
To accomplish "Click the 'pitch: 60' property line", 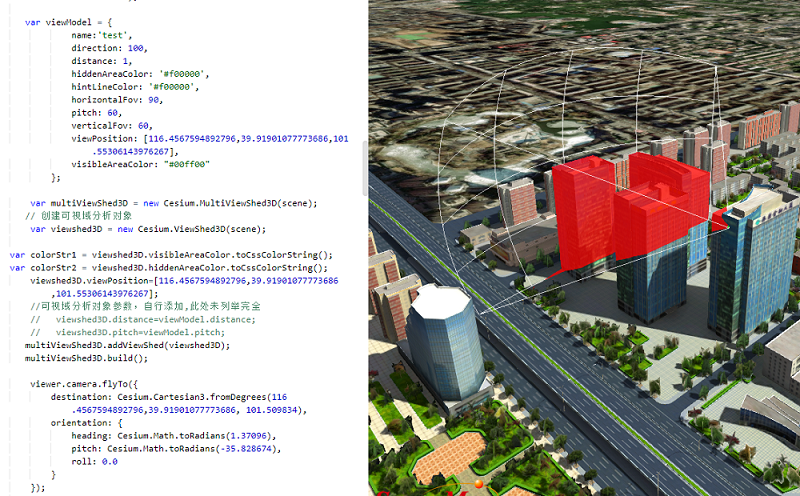I will click(x=96, y=113).
